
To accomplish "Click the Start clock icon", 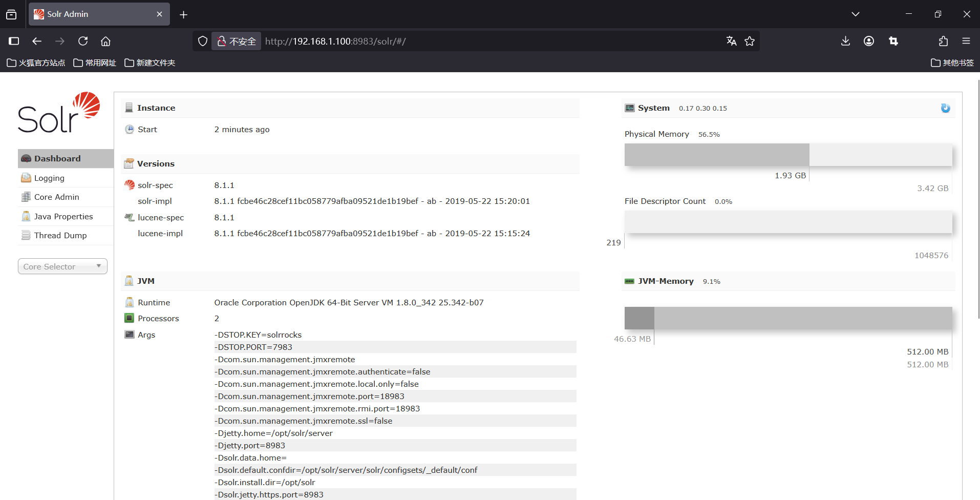I will click(130, 129).
